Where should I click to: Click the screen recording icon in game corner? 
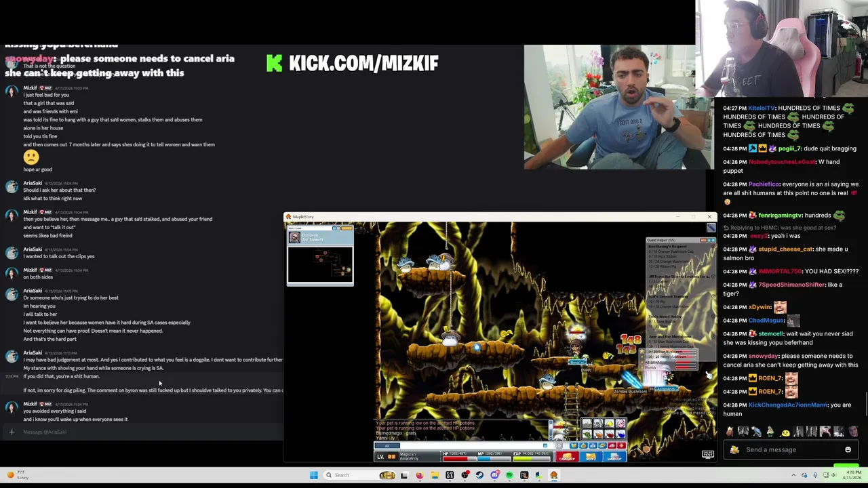(x=707, y=454)
